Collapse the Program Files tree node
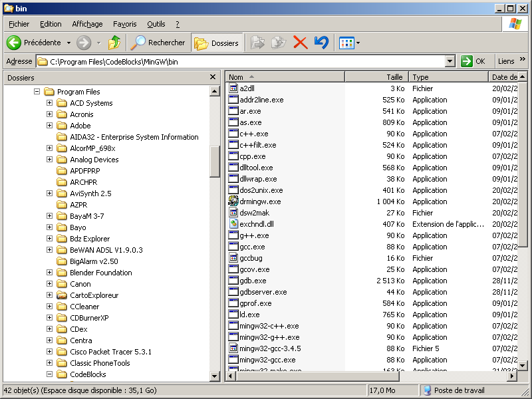Viewport: 532px width, 399px height. (37, 91)
